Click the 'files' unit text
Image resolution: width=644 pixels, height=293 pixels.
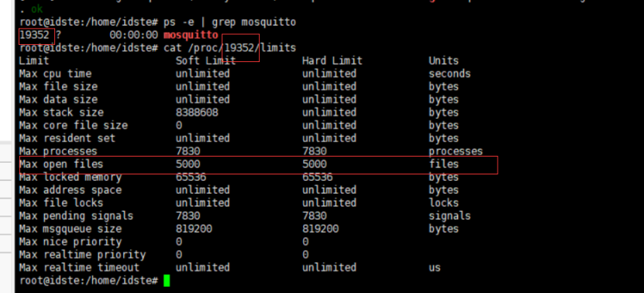tap(443, 164)
